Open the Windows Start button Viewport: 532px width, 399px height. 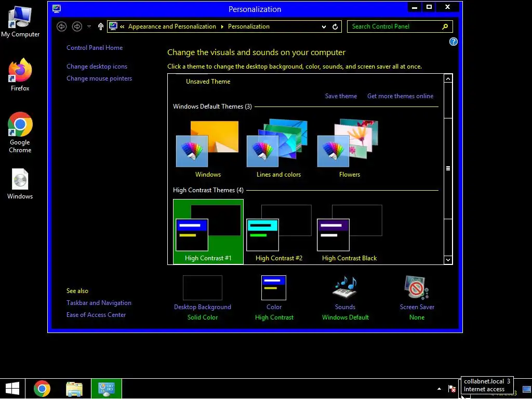pyautogui.click(x=12, y=389)
